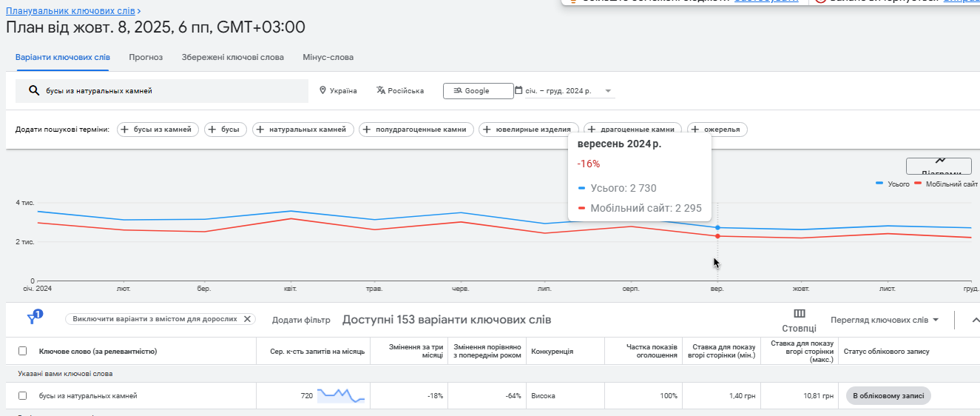The image size is (980, 416).
Task: Click the language icon for Російська
Action: click(x=381, y=91)
